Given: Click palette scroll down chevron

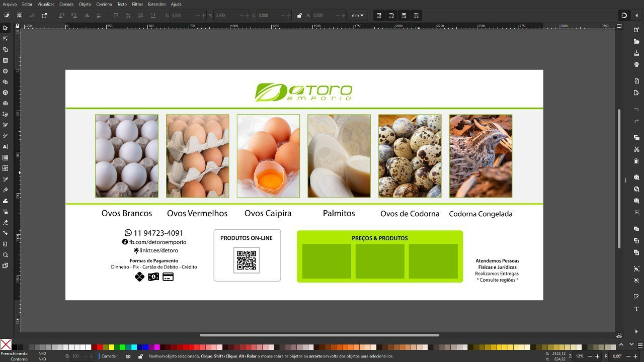Looking at the screenshot, I should pos(631,344).
